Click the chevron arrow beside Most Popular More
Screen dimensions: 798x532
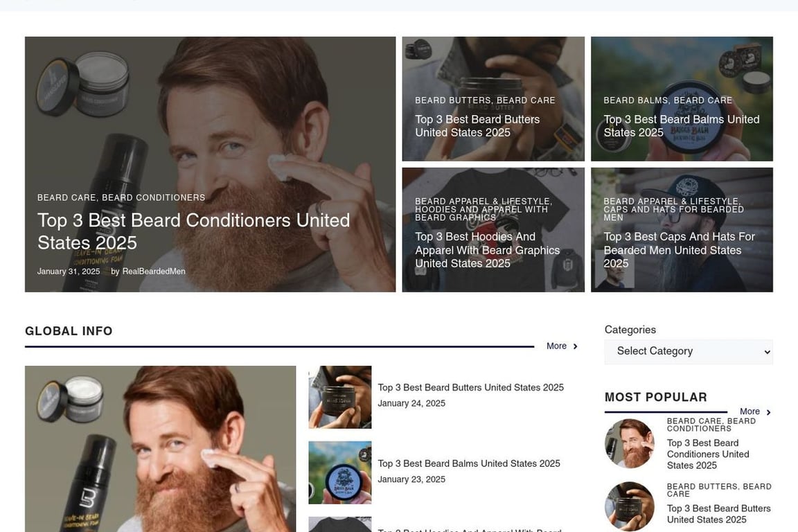click(768, 412)
